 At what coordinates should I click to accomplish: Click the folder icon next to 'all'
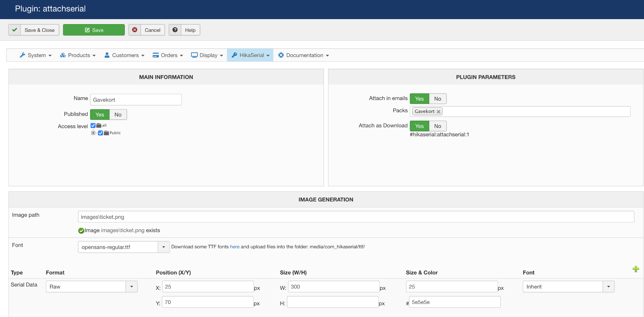click(x=99, y=125)
